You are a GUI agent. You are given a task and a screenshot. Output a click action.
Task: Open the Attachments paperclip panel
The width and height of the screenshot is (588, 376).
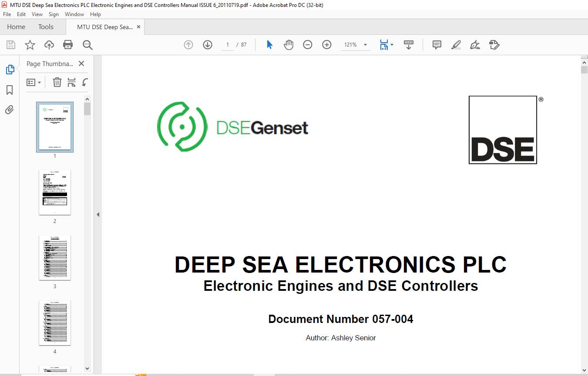(10, 110)
